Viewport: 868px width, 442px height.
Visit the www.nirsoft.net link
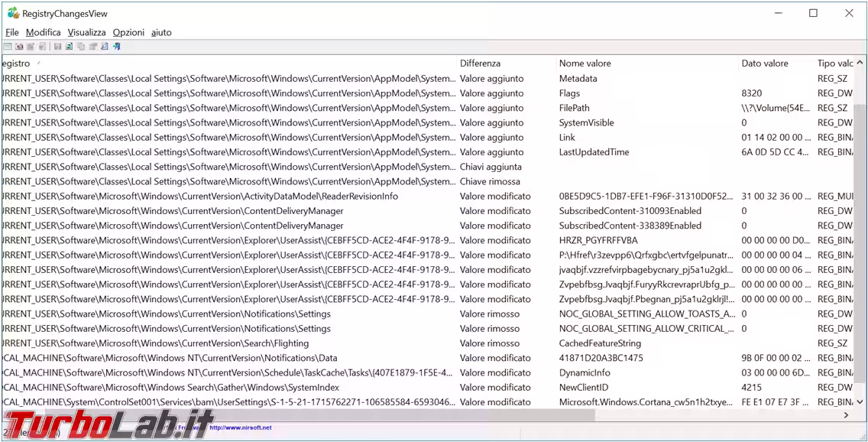(240, 427)
